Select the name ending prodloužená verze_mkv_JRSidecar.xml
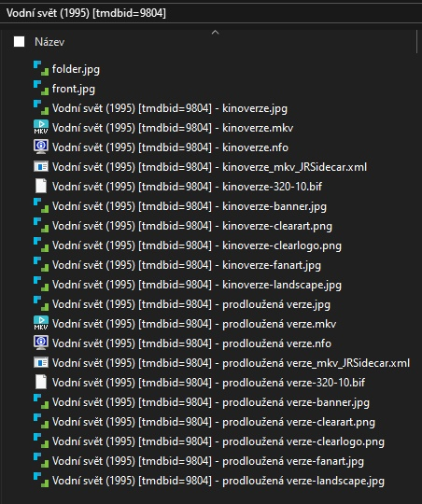The height and width of the screenshot is (504, 422). (x=231, y=363)
